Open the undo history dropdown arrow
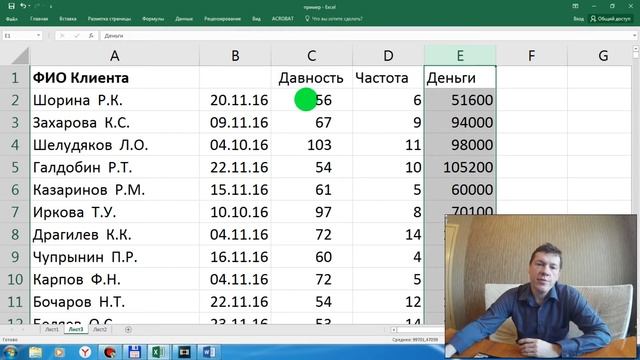640x360 pixels. 29,7
